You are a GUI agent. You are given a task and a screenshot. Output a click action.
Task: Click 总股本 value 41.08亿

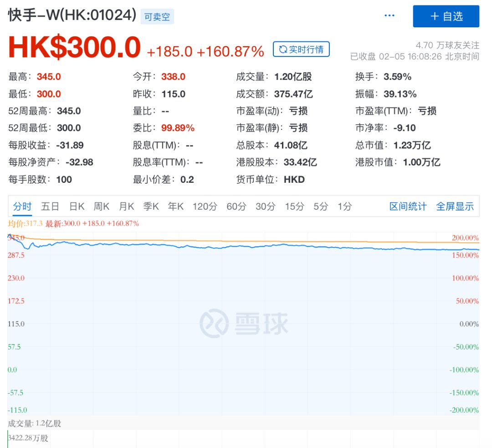pyautogui.click(x=291, y=145)
